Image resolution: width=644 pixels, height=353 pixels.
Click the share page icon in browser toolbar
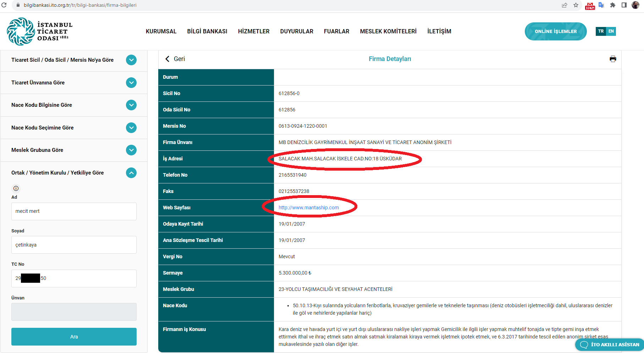pos(565,5)
